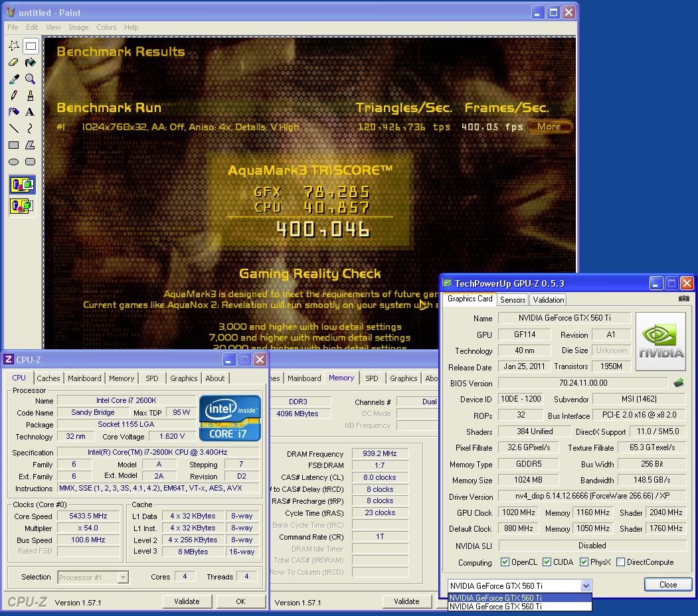Screen dimensions: 698x616
Task: Click the Core Speed 5433.5 MHz field
Action: (88, 516)
